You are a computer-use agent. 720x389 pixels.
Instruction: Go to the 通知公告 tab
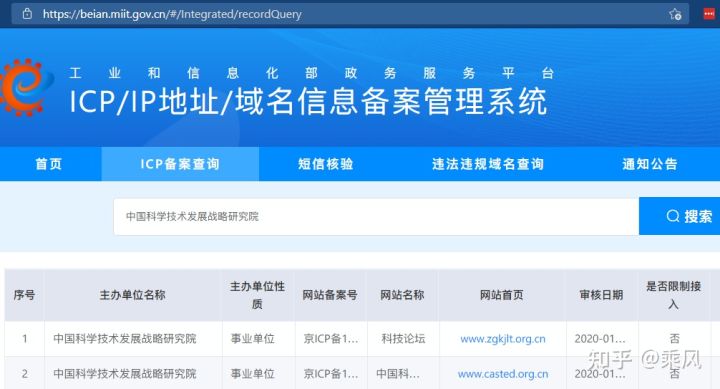pyautogui.click(x=650, y=164)
